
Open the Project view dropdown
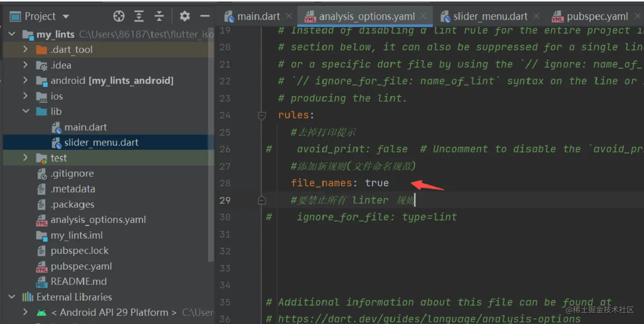[66, 17]
